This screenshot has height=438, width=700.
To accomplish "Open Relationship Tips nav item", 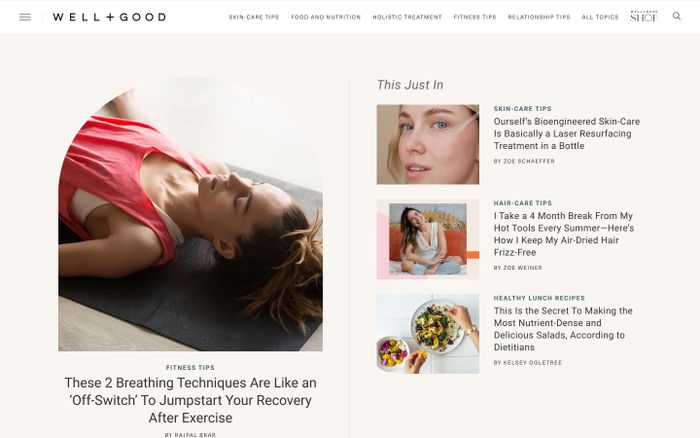I will (539, 17).
